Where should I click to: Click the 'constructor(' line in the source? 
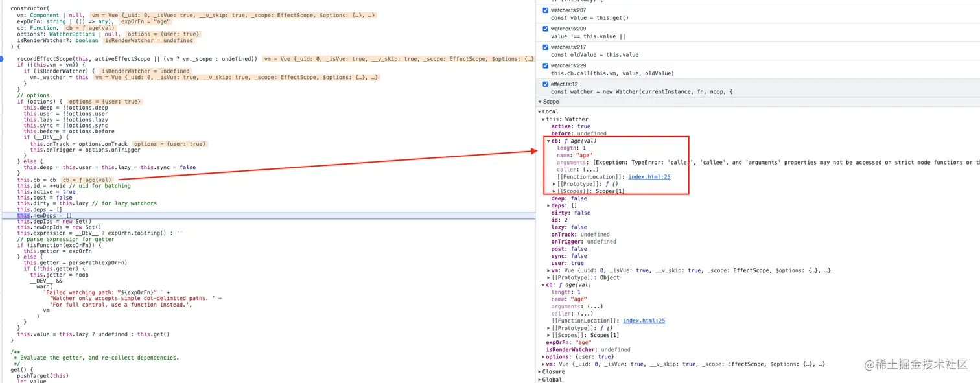point(30,8)
